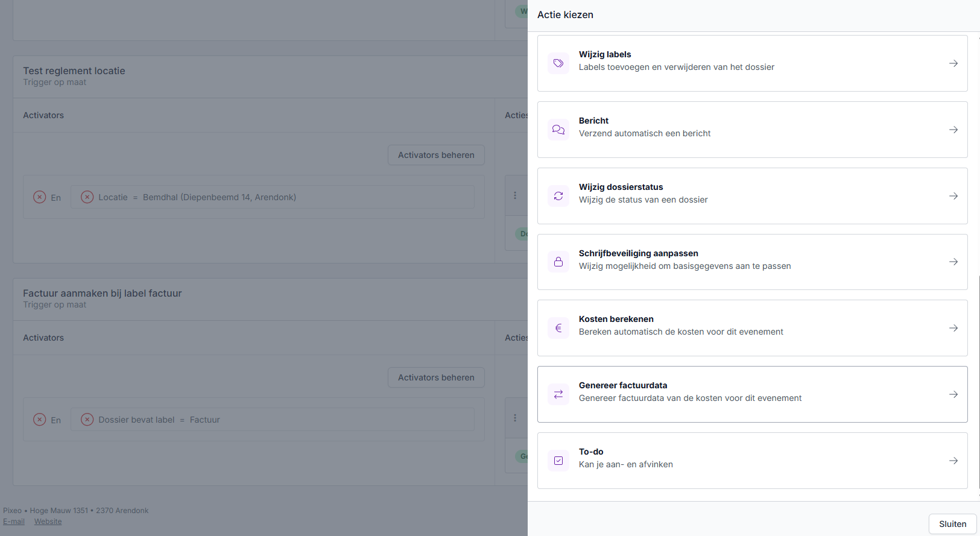This screenshot has width=980, height=536.
Task: Open the three-dot menu beside Locatie activator
Action: pyautogui.click(x=515, y=195)
